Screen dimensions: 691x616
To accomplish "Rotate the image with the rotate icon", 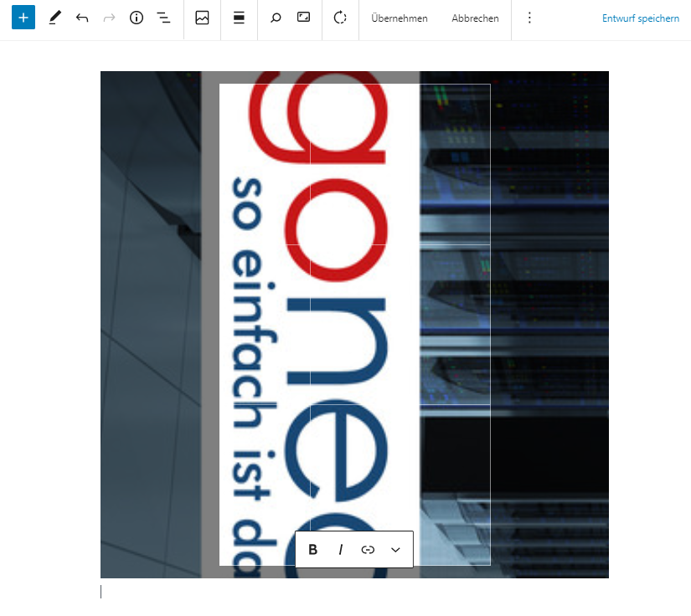I will click(340, 18).
